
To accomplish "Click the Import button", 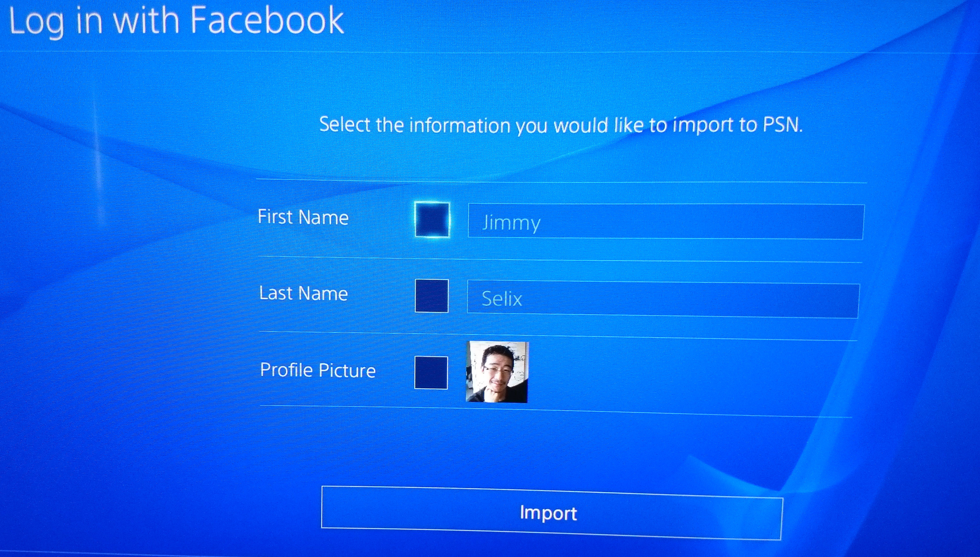I will tap(552, 513).
